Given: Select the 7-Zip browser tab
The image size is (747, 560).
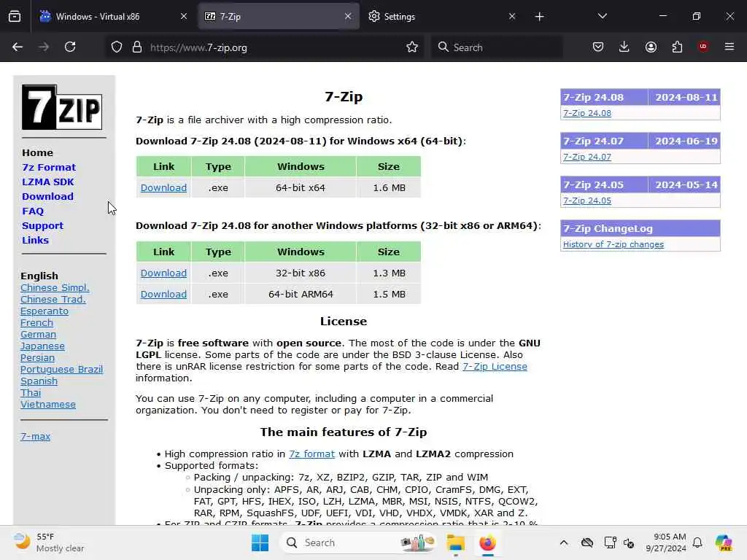Looking at the screenshot, I should click(278, 17).
